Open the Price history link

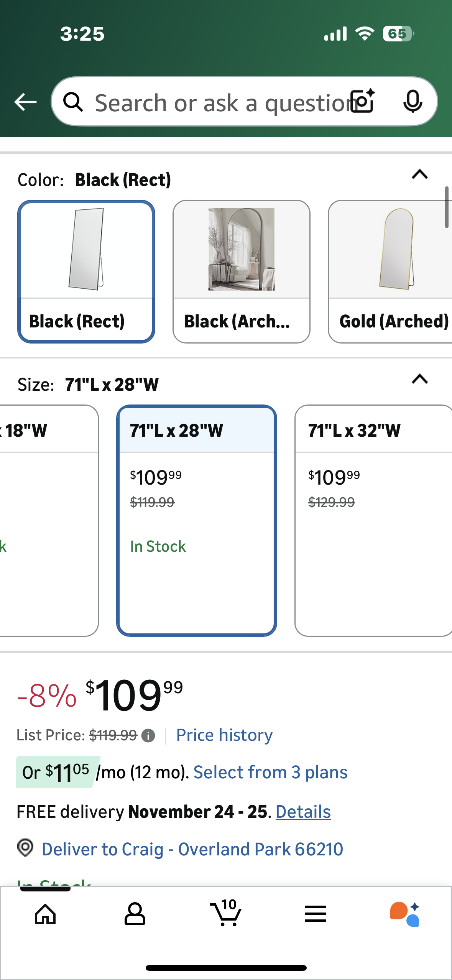224,735
